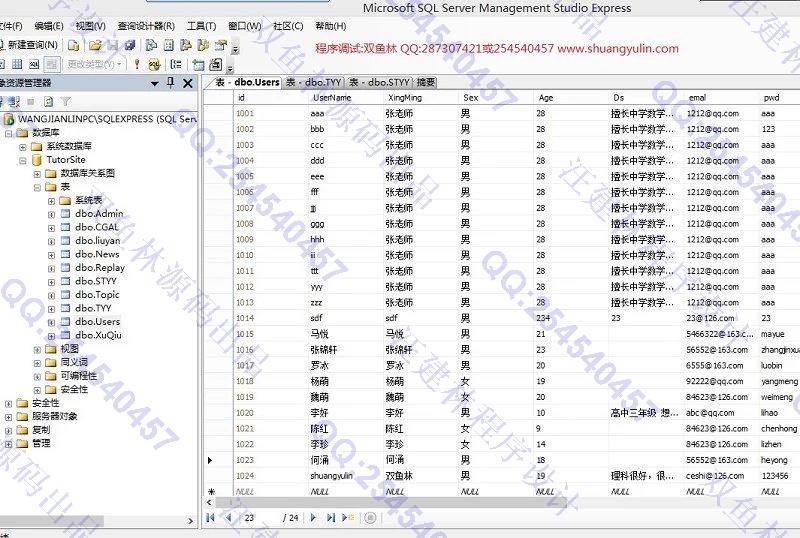Click the data grid horizontal scrollbar
The height and width of the screenshot is (538, 800).
pos(391,503)
